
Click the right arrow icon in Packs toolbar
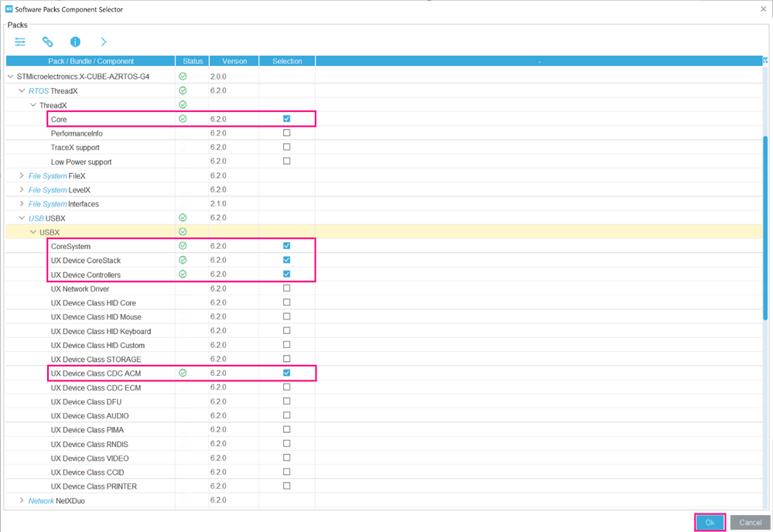point(104,42)
